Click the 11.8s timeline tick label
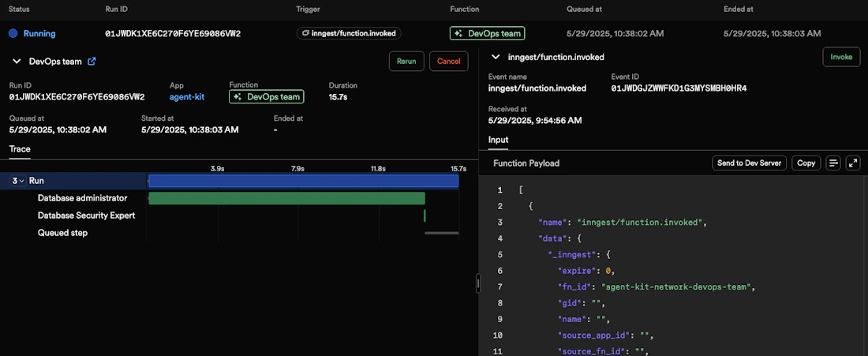Screen dimensions: 868x356 [378, 168]
